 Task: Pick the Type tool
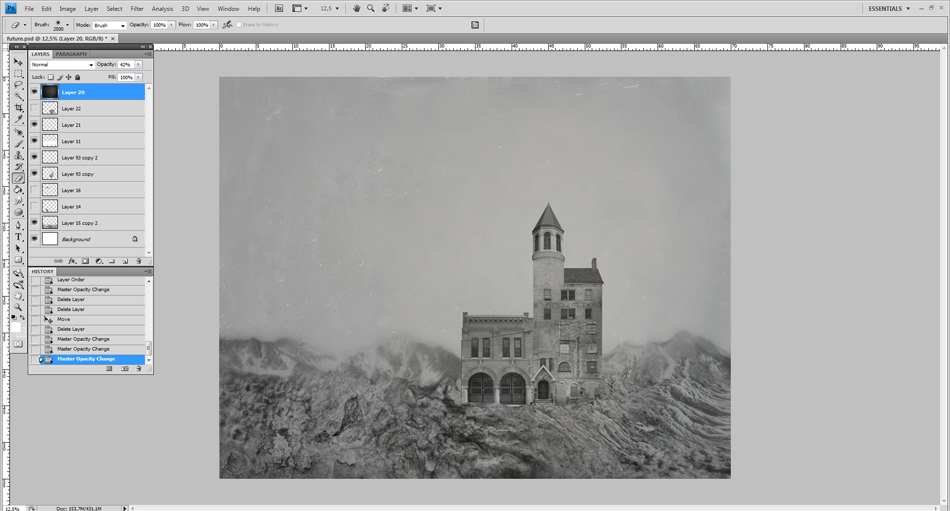coord(18,237)
